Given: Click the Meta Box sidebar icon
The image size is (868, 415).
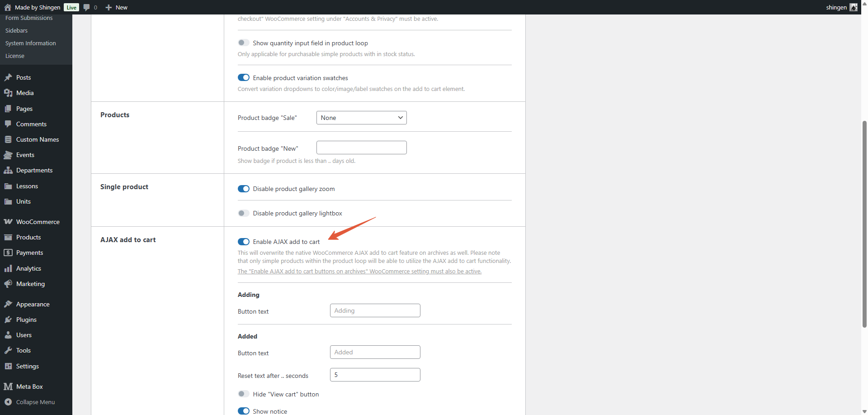Looking at the screenshot, I should (8, 386).
